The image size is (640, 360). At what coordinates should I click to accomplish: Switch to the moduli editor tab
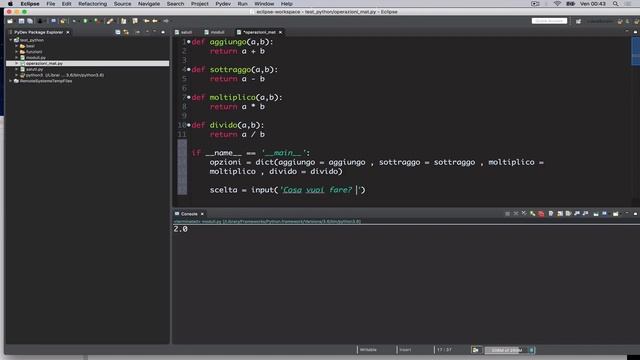pyautogui.click(x=214, y=32)
